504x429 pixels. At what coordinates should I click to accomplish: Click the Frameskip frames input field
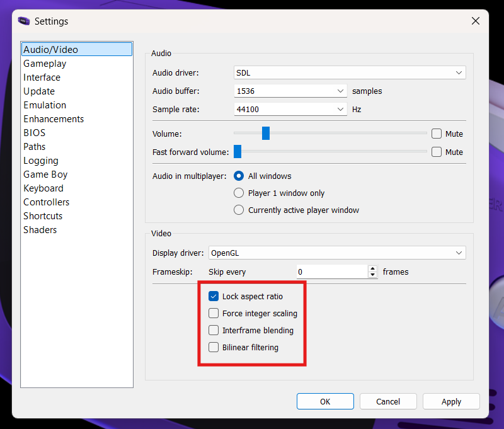click(x=332, y=272)
